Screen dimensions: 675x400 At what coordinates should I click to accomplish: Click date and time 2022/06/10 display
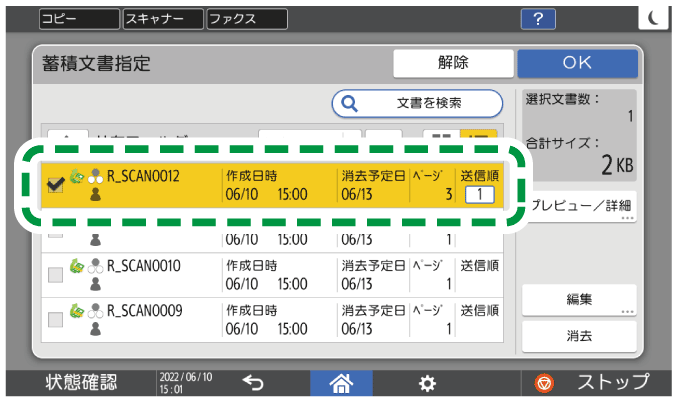[x=186, y=383]
